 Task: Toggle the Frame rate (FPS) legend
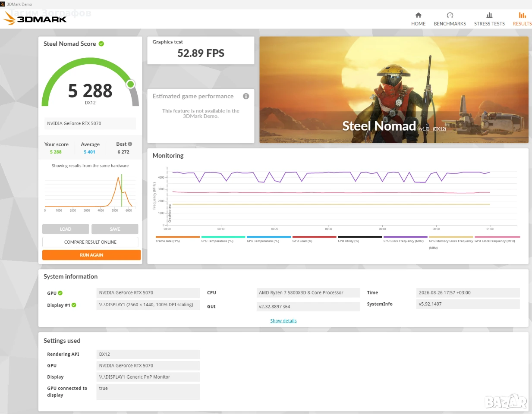177,239
